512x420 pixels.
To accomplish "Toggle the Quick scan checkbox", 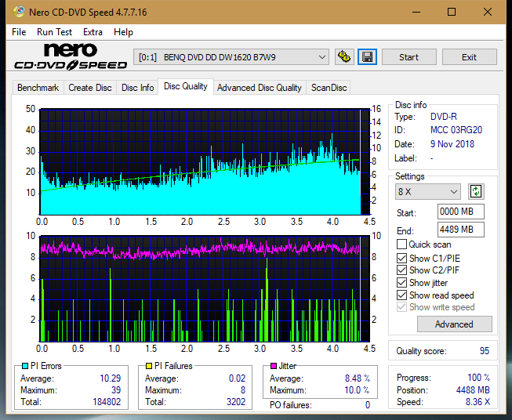I will pyautogui.click(x=401, y=244).
